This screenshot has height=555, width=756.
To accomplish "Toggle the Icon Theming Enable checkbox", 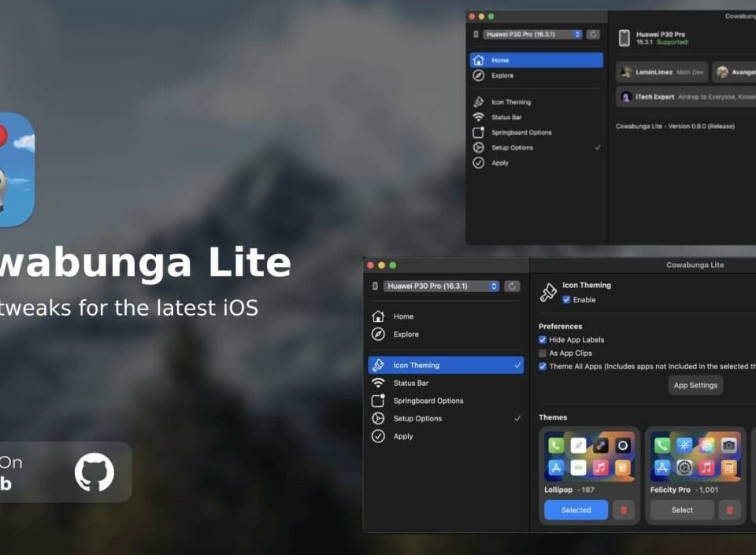I will click(566, 300).
